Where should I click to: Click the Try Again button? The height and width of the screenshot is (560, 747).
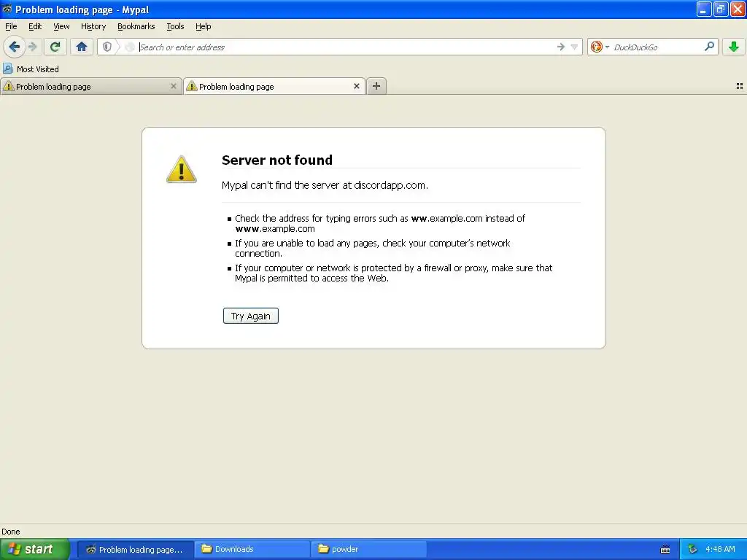pos(251,316)
